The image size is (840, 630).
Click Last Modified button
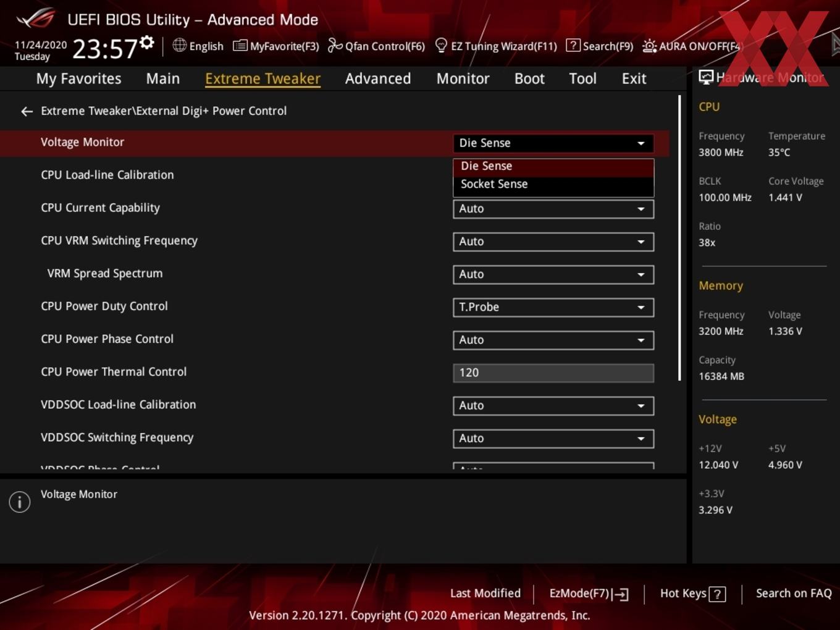click(x=485, y=593)
